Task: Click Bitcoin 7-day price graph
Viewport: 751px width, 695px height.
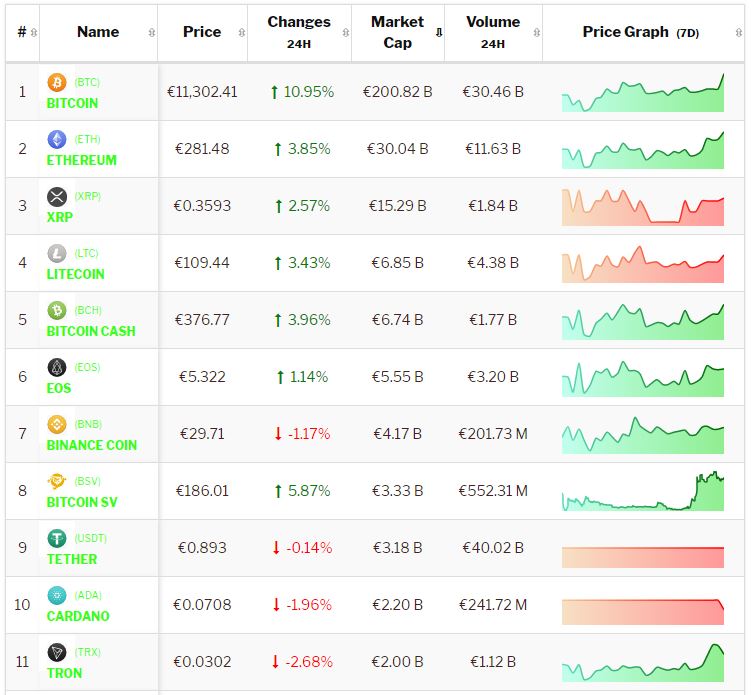Action: coord(643,92)
